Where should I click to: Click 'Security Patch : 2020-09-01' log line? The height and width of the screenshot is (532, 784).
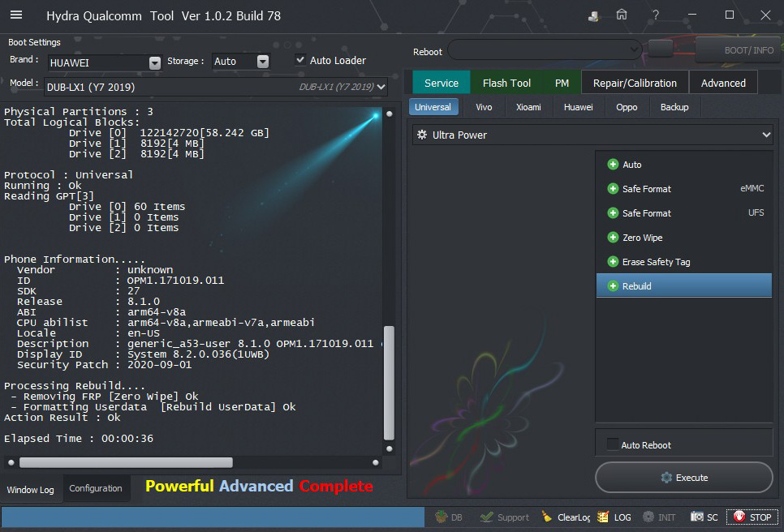tap(104, 365)
